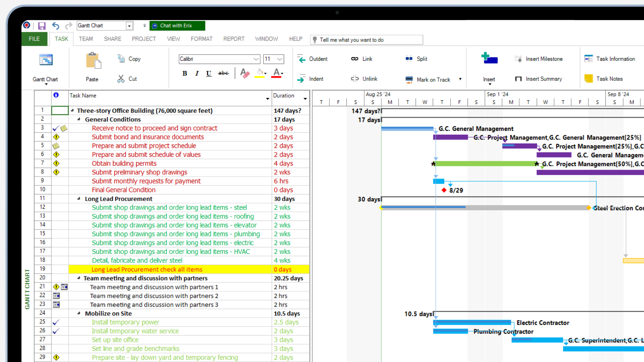
Task: Toggle italic formatting
Action: click(x=197, y=73)
